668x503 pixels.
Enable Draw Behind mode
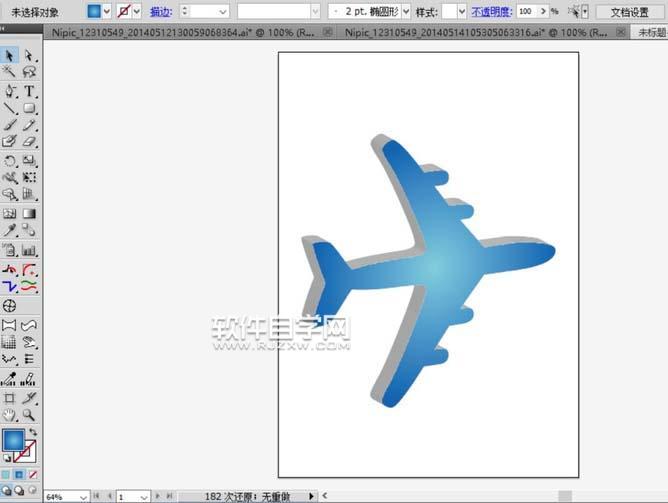19,491
